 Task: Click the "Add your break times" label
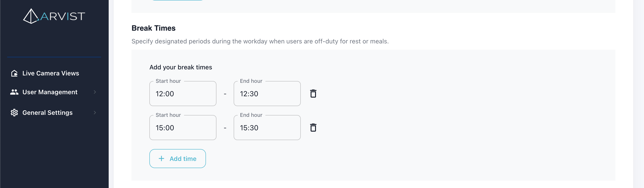click(x=181, y=67)
